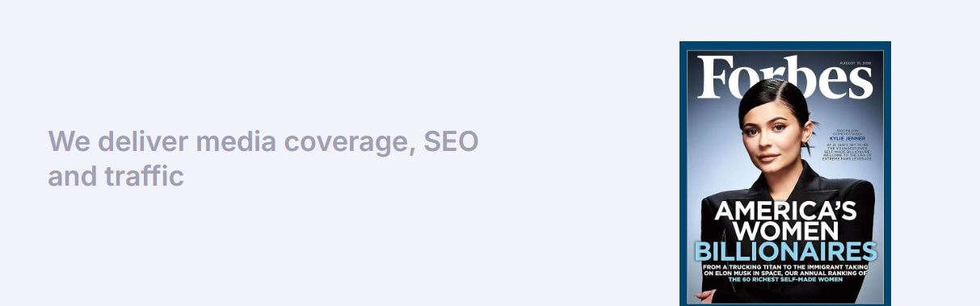Click the word "traffic" in the heading
The image size is (980, 306).
point(145,175)
